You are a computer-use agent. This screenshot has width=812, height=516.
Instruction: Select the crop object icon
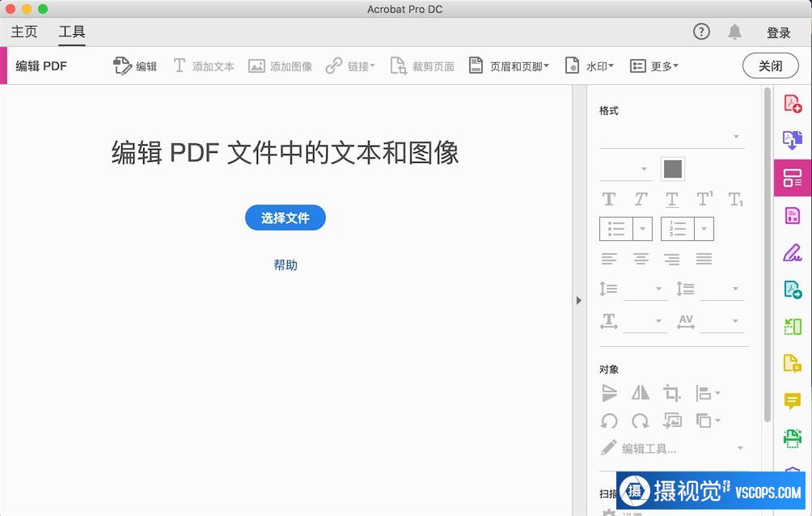(672, 393)
